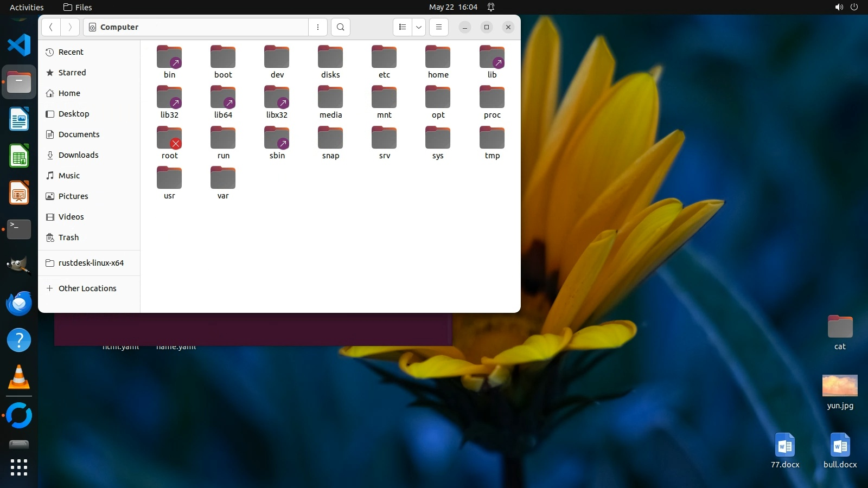Open rustdesk-linux-x64 bookmark
Image resolution: width=868 pixels, height=488 pixels.
pyautogui.click(x=91, y=263)
